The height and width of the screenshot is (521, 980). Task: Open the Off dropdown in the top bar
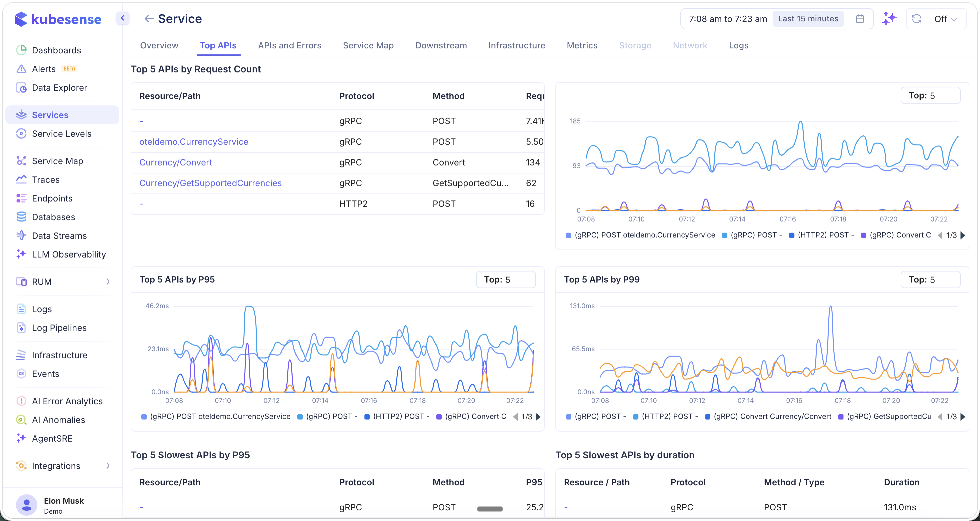point(946,18)
